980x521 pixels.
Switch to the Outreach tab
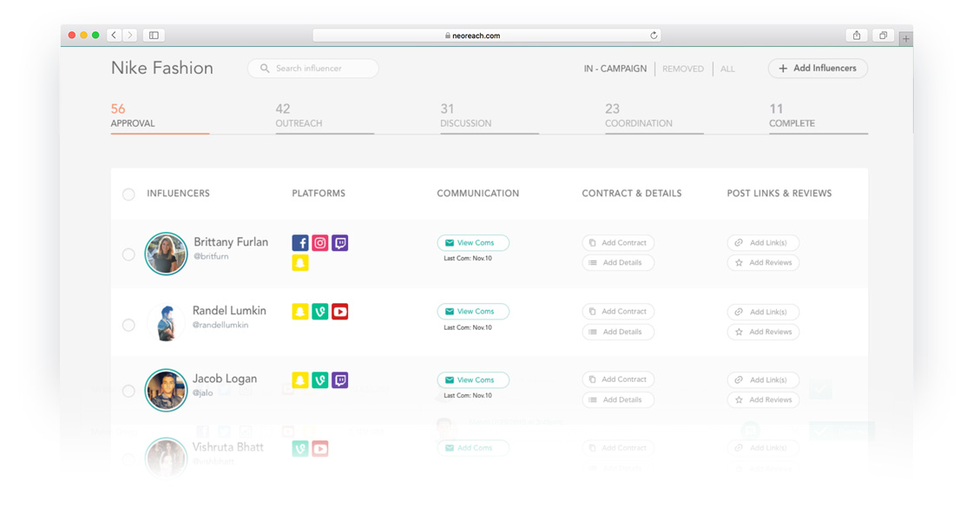click(x=299, y=115)
